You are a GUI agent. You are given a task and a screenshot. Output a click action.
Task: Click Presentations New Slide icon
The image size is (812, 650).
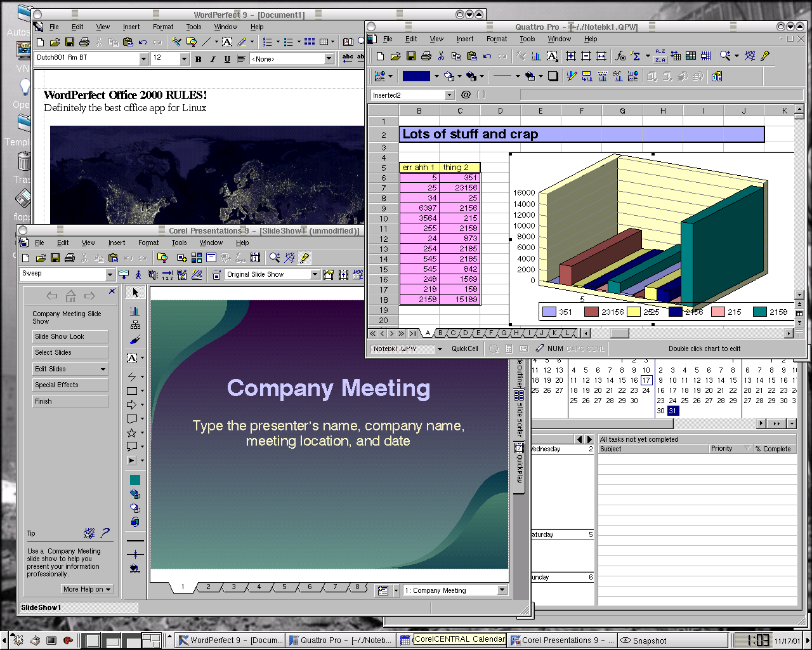(182, 258)
